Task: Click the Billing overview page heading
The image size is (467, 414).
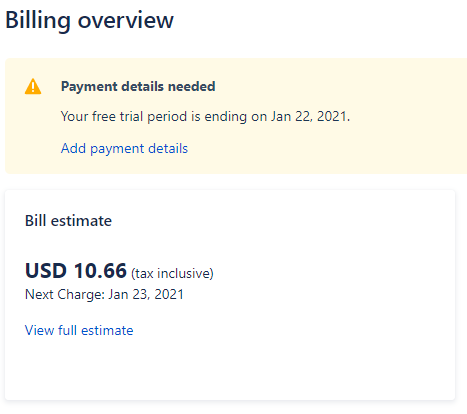Action: 89,20
